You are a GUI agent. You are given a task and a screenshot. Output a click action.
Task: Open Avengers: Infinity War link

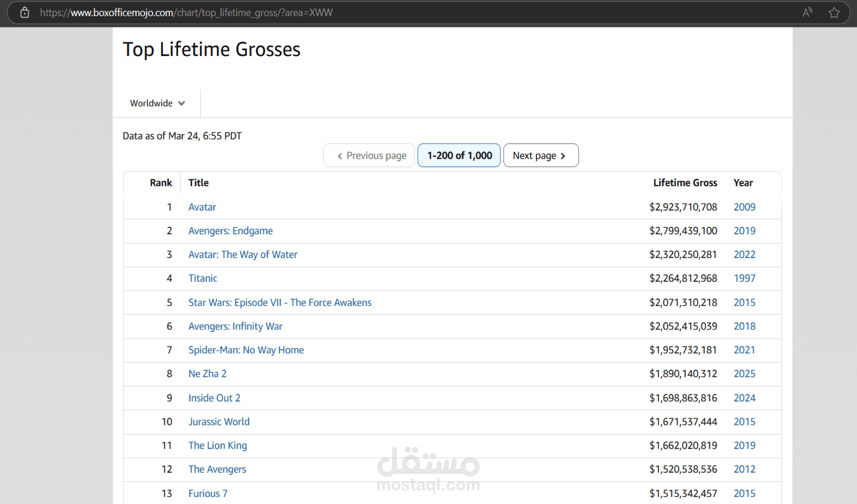235,326
